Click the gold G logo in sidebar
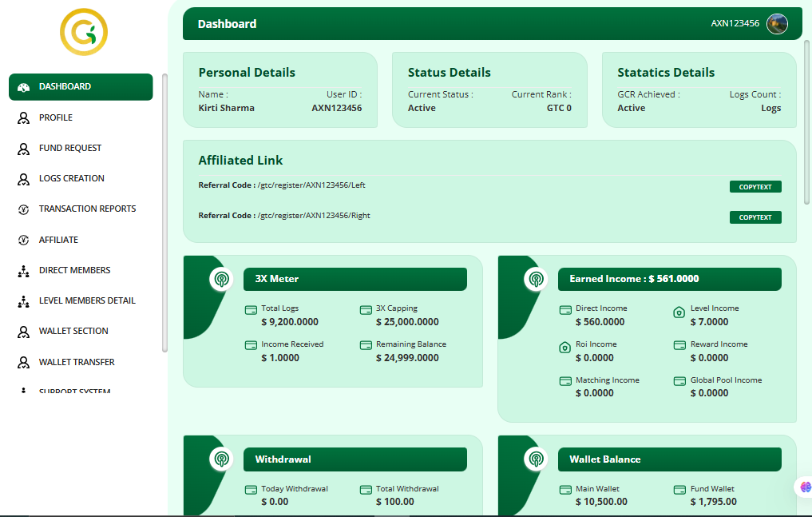812x517 pixels. tap(84, 32)
